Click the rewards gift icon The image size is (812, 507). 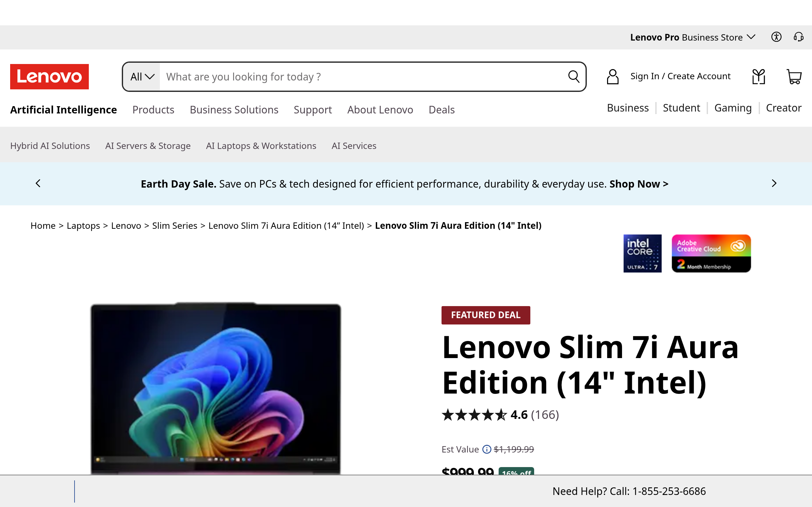[758, 76]
